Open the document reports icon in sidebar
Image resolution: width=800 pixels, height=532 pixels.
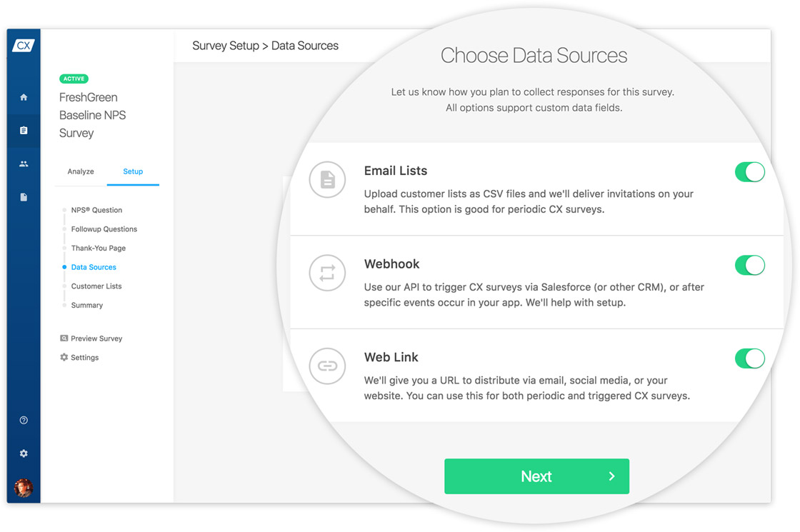[24, 197]
